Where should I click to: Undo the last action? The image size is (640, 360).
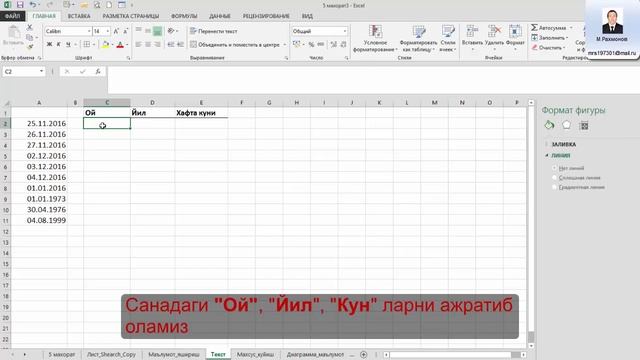point(33,5)
